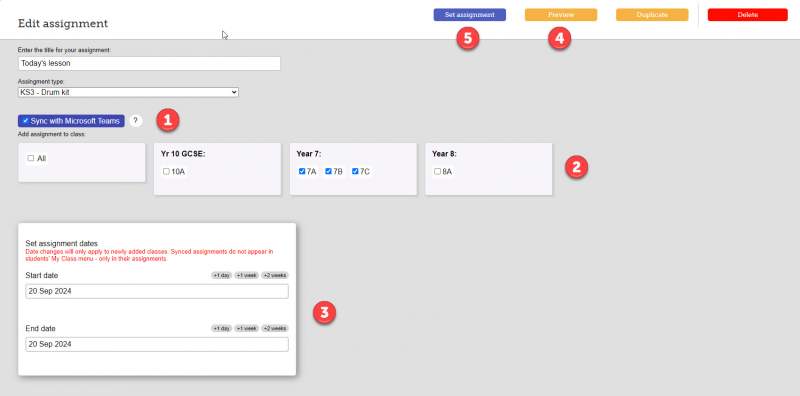This screenshot has width=800, height=396.
Task: Open the assignment Preview
Action: pyautogui.click(x=561, y=15)
